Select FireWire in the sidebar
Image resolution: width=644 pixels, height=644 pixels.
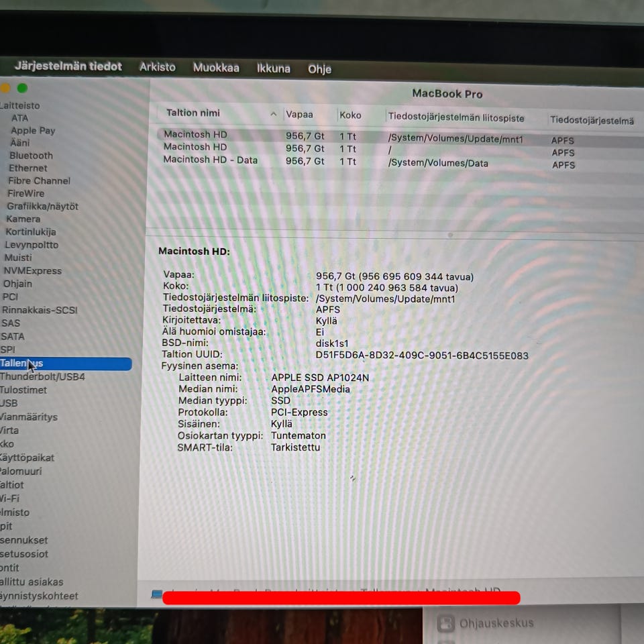pyautogui.click(x=26, y=193)
